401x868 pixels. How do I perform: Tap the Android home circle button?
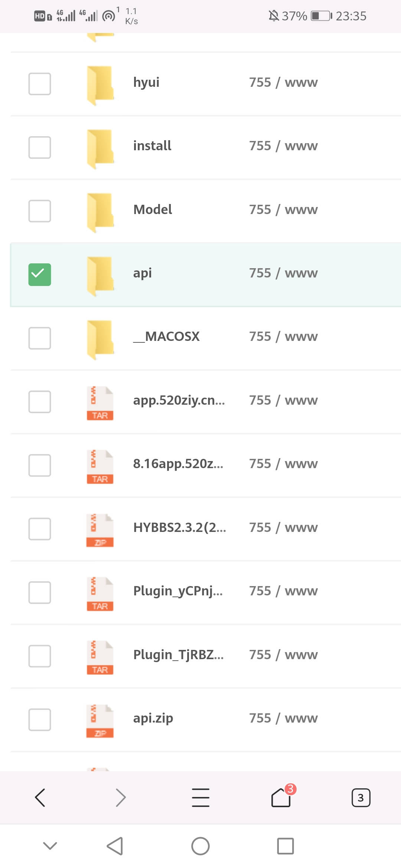pos(200,846)
